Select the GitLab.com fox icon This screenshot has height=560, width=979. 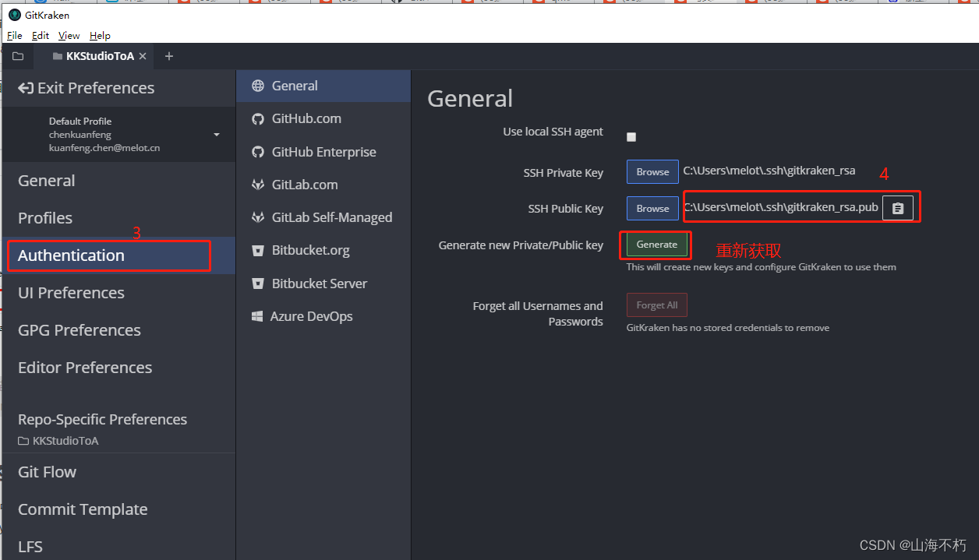(x=258, y=185)
